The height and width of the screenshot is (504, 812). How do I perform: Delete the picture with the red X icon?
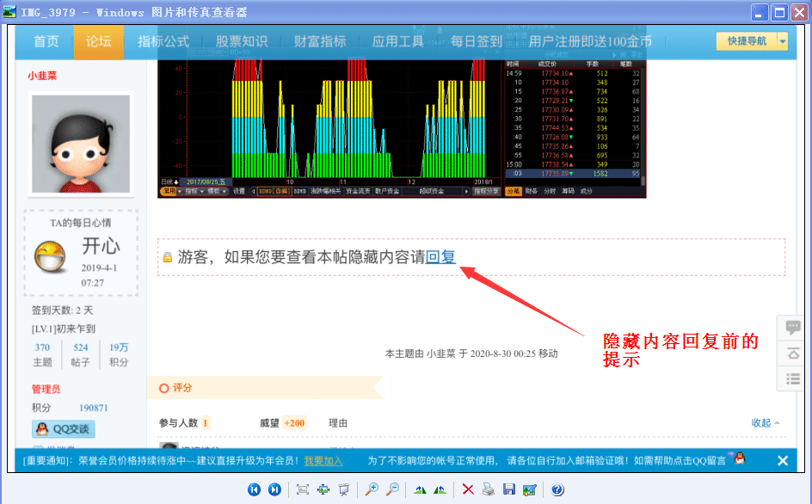click(469, 489)
